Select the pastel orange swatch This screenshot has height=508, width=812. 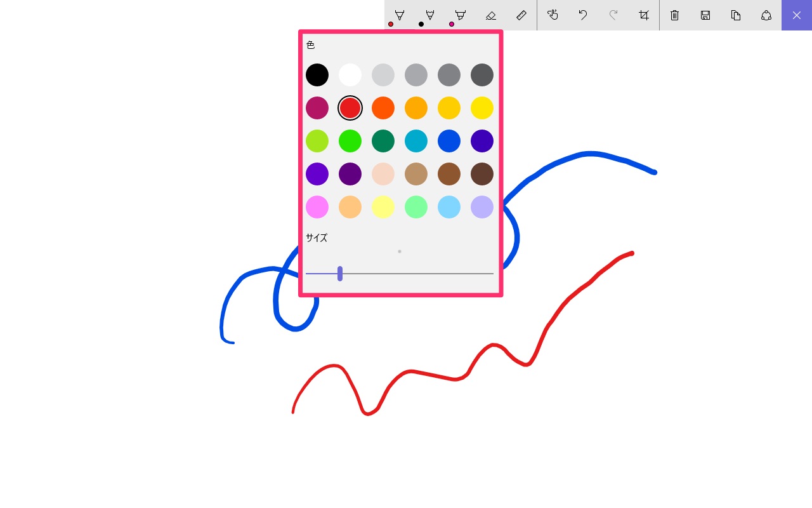[350, 207]
